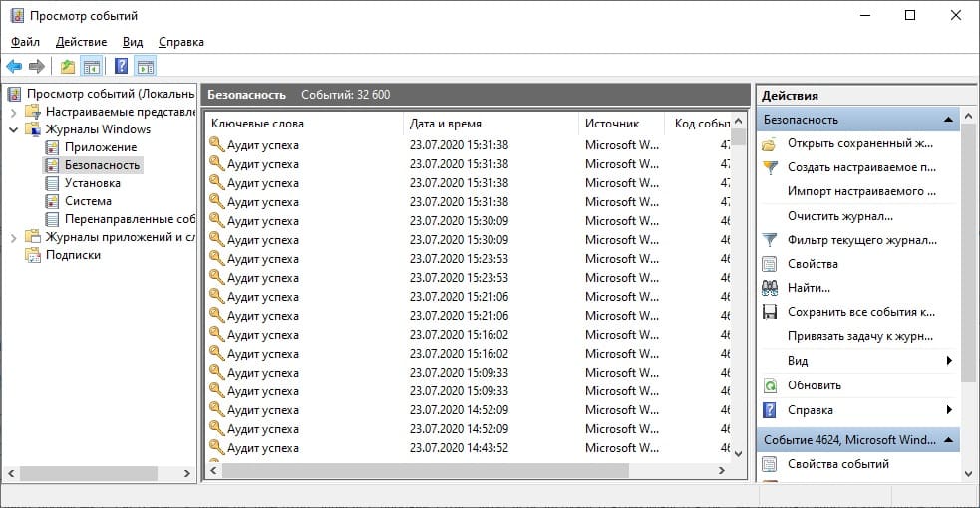
Task: Select Просмотр событий (Локальный) root node
Action: click(x=111, y=94)
